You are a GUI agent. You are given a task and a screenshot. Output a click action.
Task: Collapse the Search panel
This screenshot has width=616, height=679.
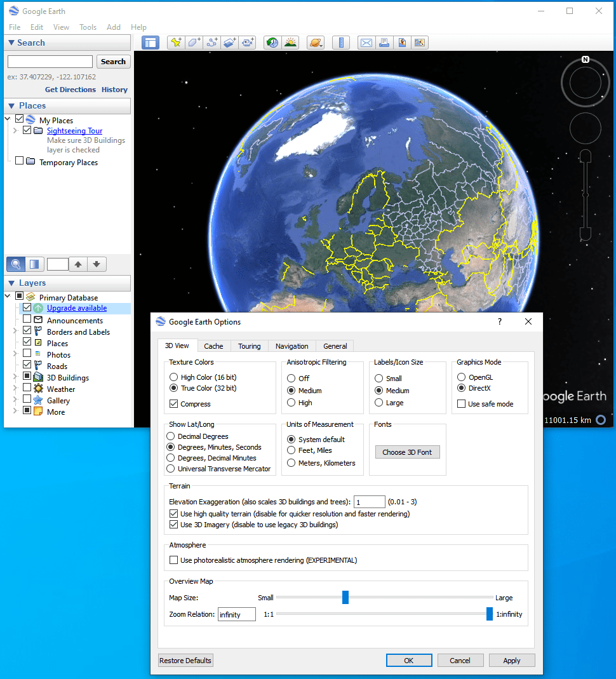click(x=11, y=43)
